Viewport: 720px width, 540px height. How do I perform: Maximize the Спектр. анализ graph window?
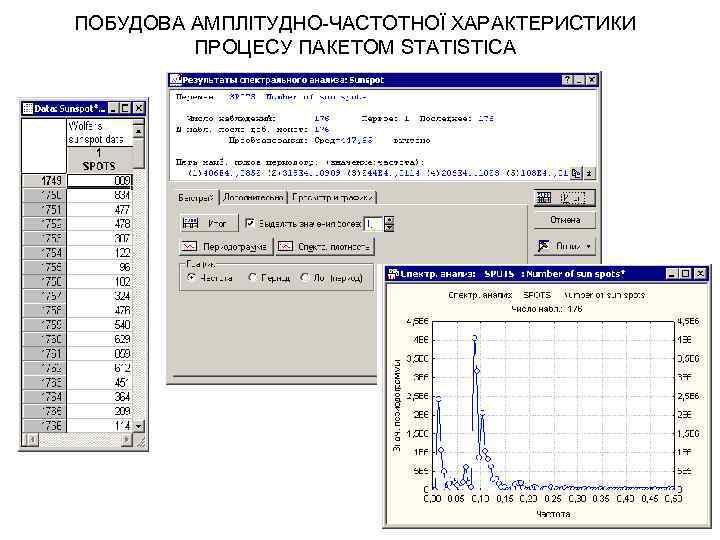pyautogui.click(x=685, y=274)
